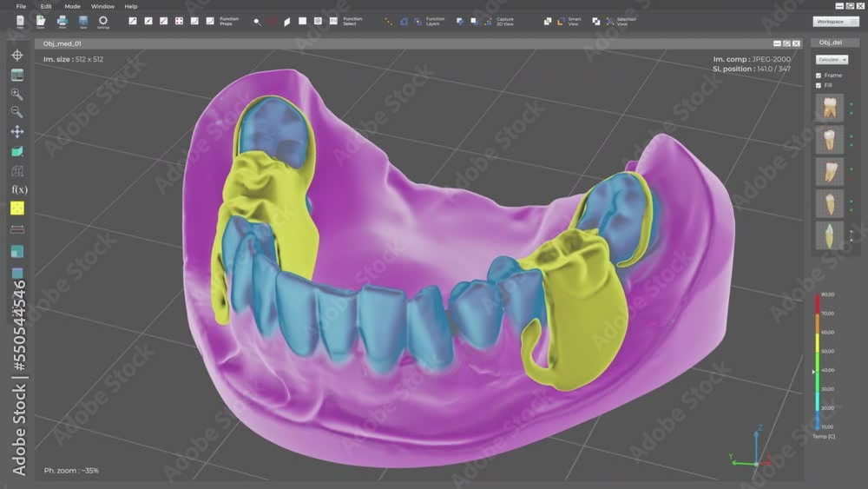Click the New document toolbar icon
This screenshot has height=489, width=868.
[20, 22]
